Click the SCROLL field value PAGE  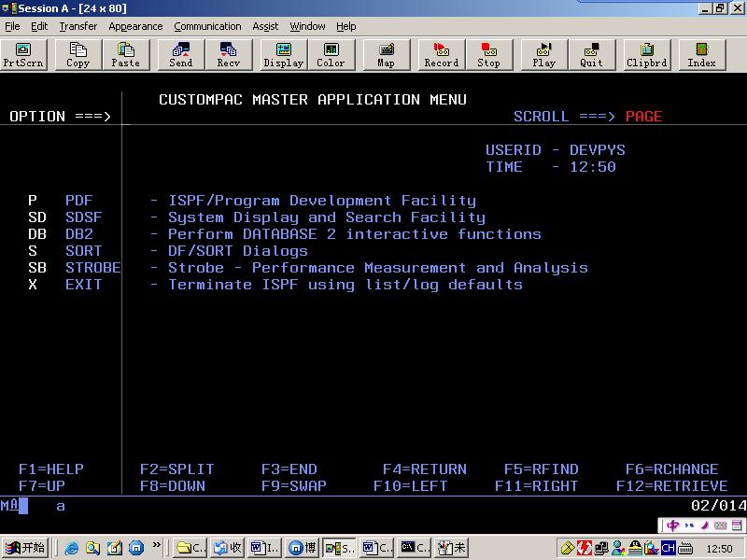click(x=643, y=116)
